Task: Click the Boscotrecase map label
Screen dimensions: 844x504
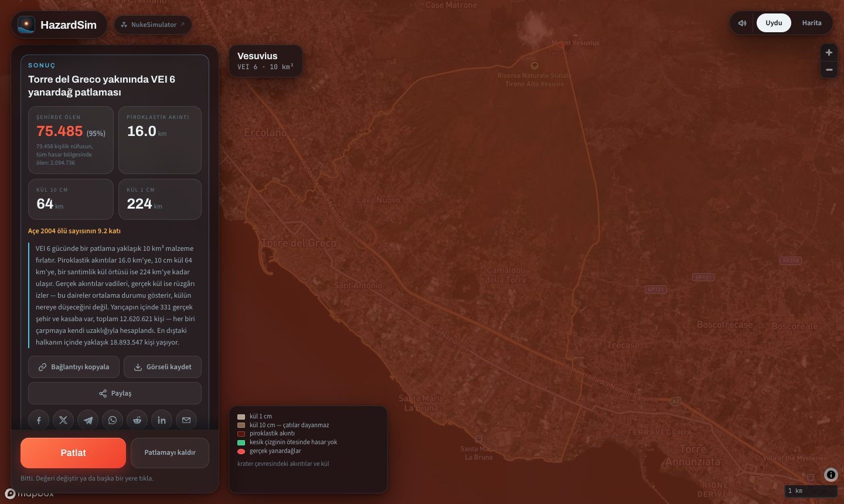Action: tap(725, 325)
